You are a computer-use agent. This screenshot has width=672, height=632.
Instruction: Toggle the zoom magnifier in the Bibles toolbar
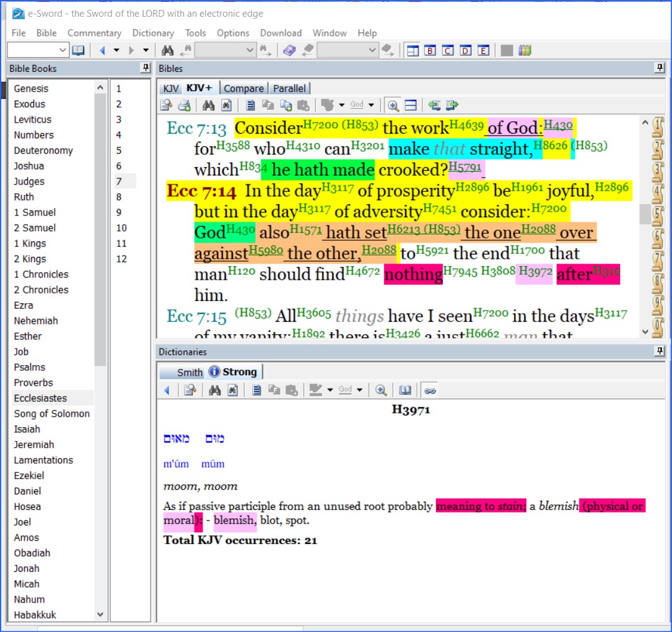393,105
